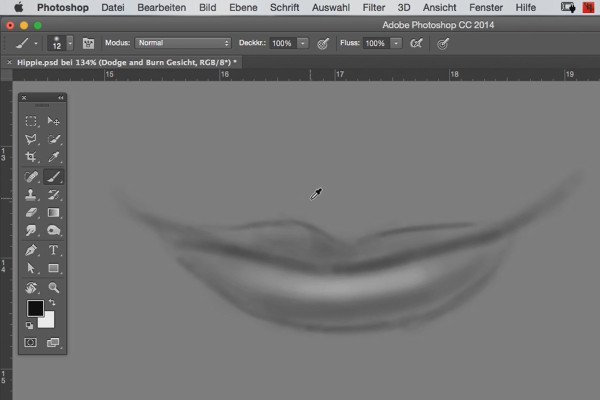Open the Bild menu

click(x=207, y=7)
